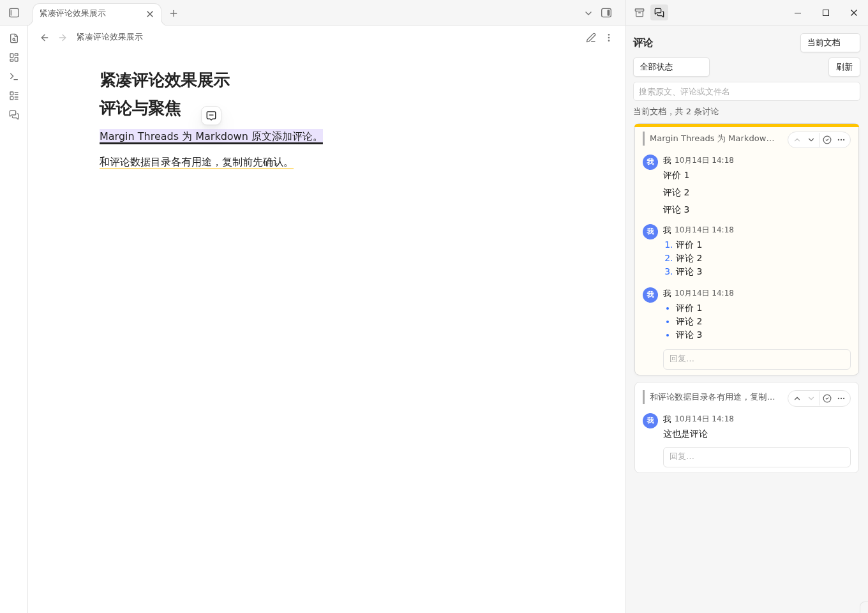
Task: Go to next thread from 和评论数据目录 card
Action: coord(811,398)
